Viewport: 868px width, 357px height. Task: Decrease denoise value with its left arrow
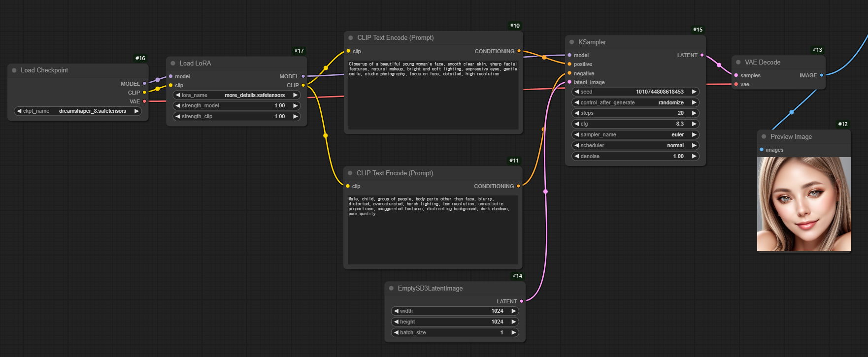pos(576,156)
